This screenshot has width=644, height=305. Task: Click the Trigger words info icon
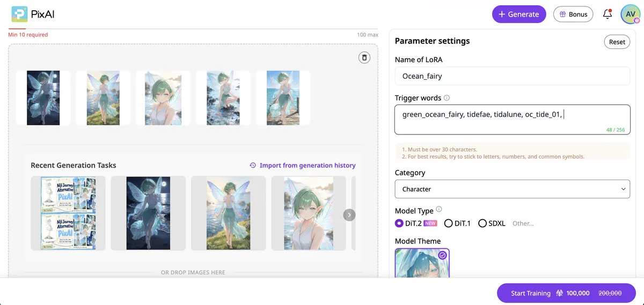tap(447, 98)
